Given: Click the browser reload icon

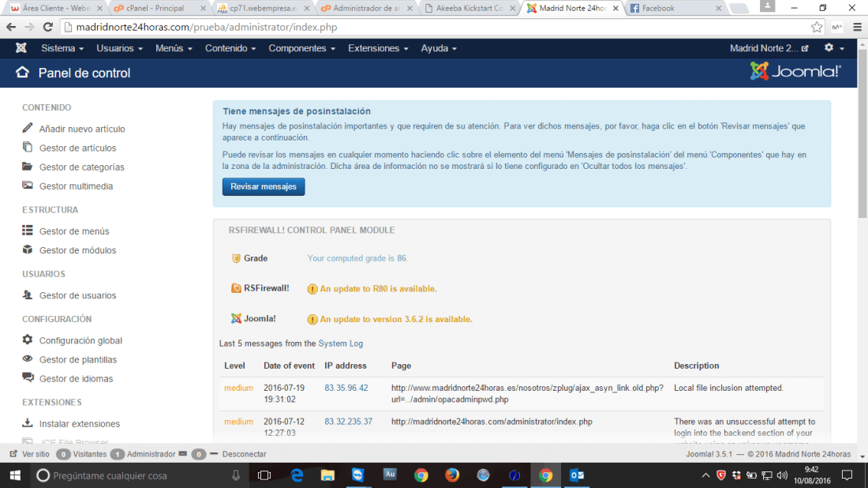Looking at the screenshot, I should coord(48,27).
